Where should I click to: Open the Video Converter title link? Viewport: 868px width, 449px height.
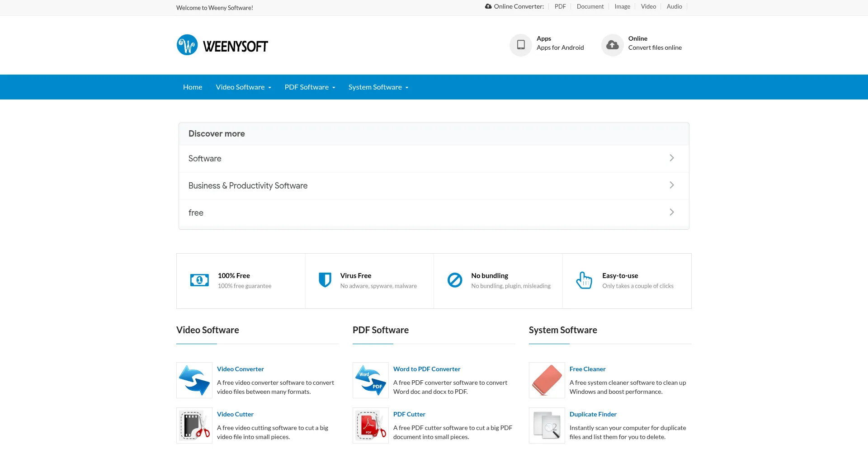point(240,369)
